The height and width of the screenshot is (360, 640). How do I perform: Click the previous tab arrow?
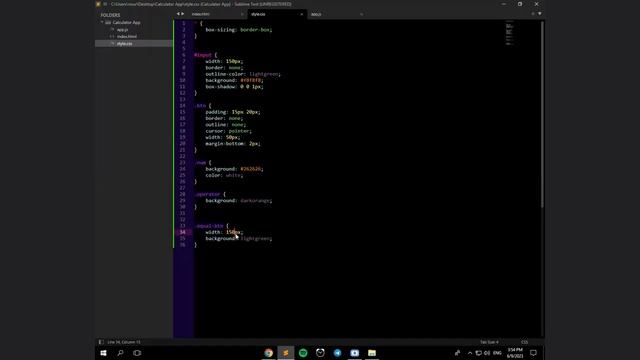(x=178, y=14)
